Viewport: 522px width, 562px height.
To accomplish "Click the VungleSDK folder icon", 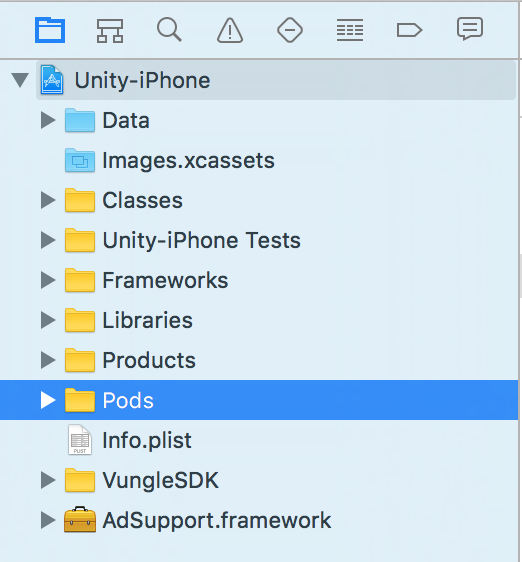I will click(x=80, y=480).
